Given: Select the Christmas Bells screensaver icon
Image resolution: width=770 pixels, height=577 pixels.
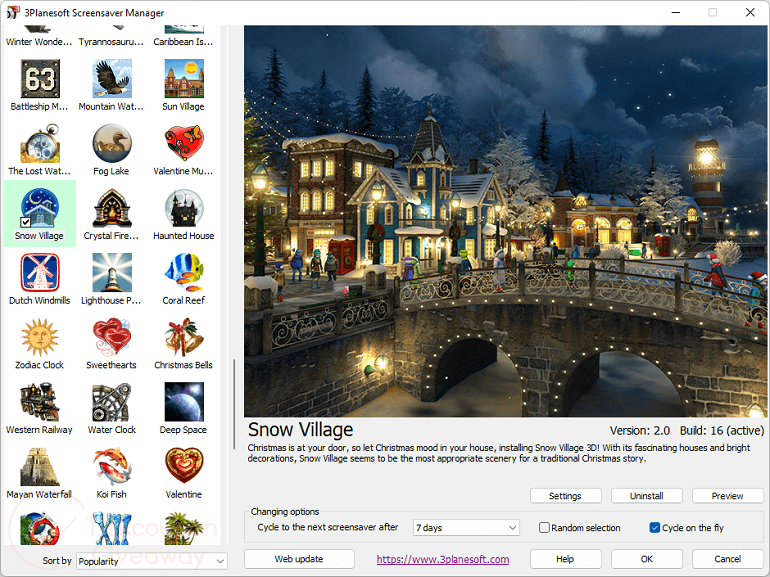Looking at the screenshot, I should (184, 337).
